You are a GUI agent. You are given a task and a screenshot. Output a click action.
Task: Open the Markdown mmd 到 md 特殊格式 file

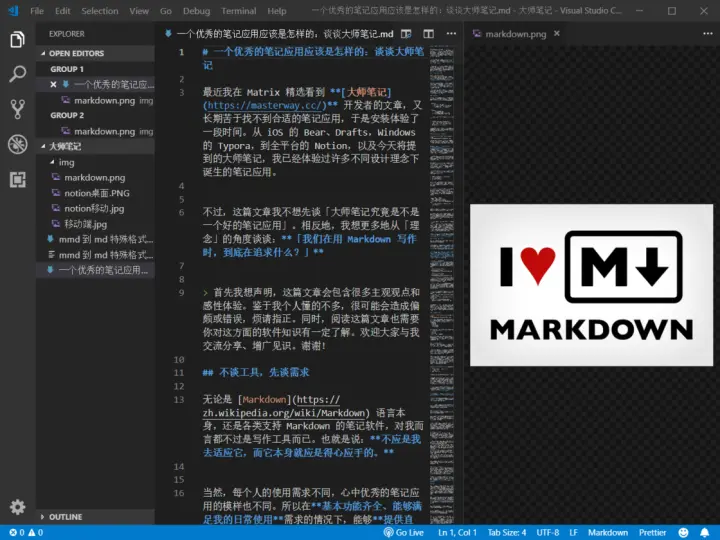tap(95, 239)
